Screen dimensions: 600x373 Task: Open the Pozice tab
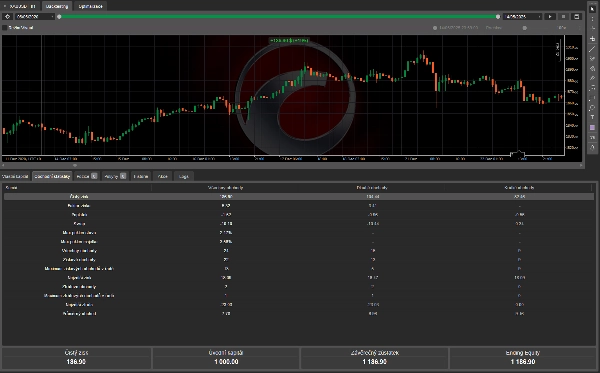[86, 176]
